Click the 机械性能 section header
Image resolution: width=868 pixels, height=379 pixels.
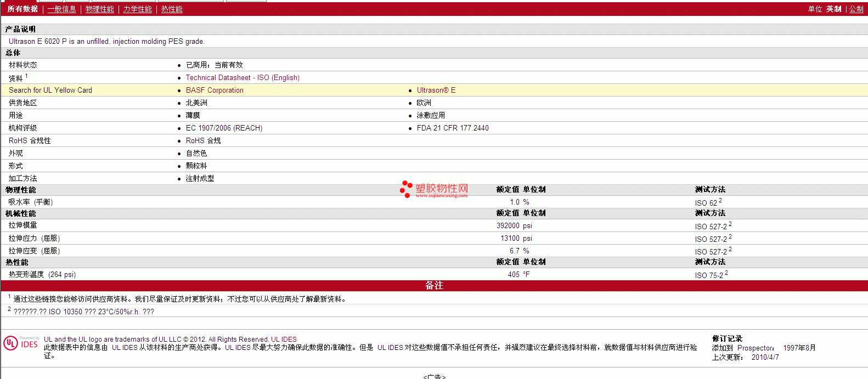[21, 214]
